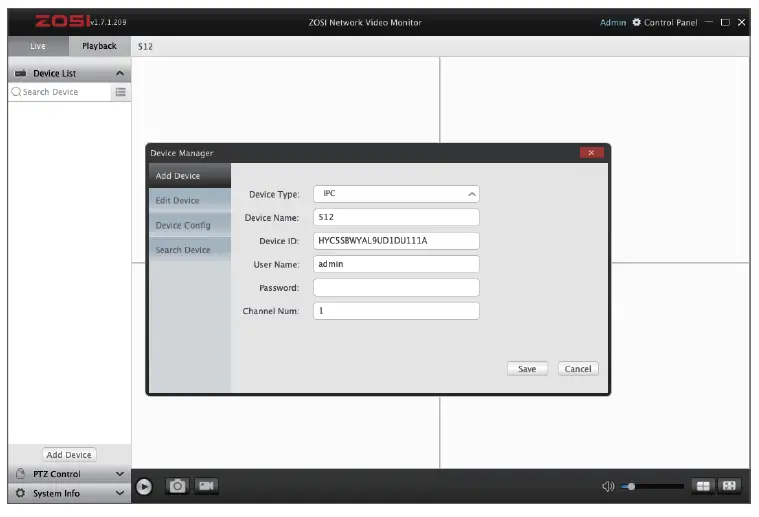The height and width of the screenshot is (517, 759).
Task: Toggle fullscreen view icon
Action: coord(729,486)
